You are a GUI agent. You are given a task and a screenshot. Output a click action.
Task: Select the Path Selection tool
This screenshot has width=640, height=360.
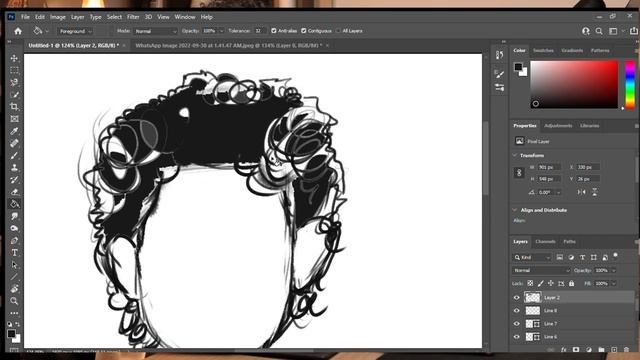[x=14, y=264]
